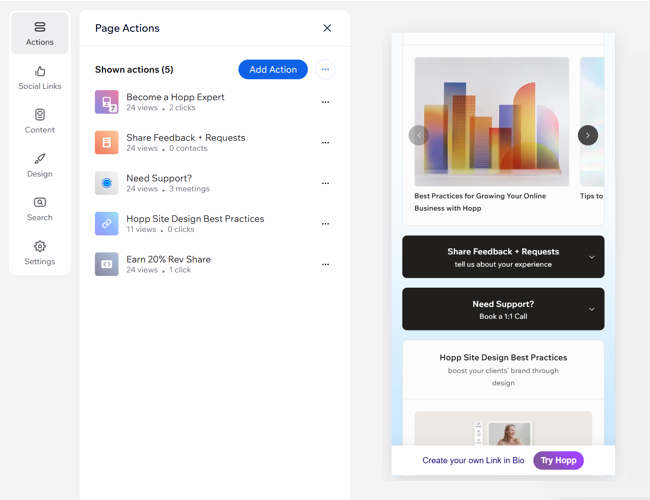The width and height of the screenshot is (650, 500).
Task: Go to next slide in preview carousel
Action: click(588, 135)
